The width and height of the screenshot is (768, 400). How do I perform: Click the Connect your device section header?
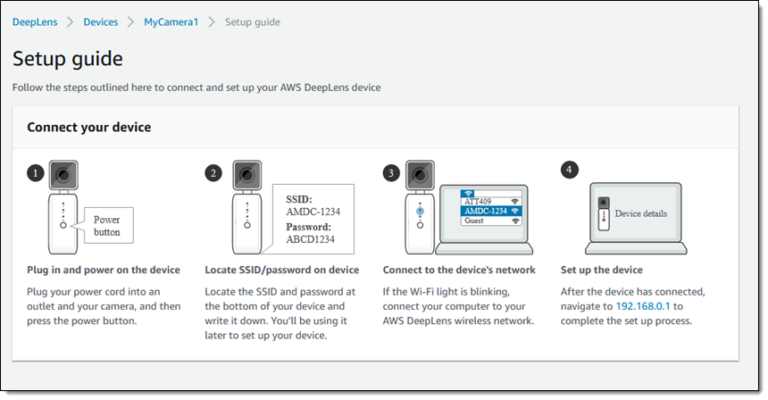click(x=89, y=127)
